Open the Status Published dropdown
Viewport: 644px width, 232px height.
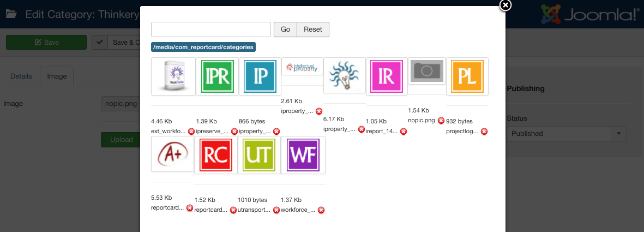[567, 134]
